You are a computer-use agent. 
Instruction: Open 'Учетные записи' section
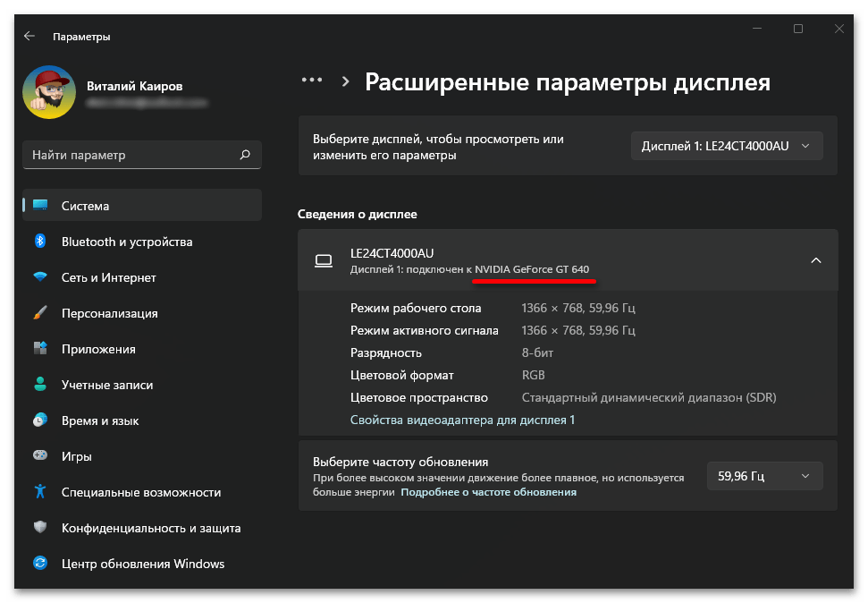pyautogui.click(x=107, y=385)
